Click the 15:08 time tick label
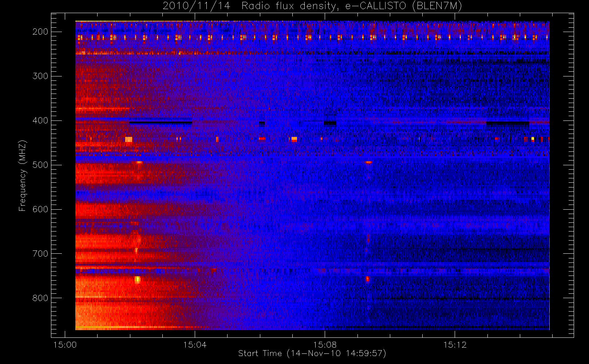 [325, 345]
